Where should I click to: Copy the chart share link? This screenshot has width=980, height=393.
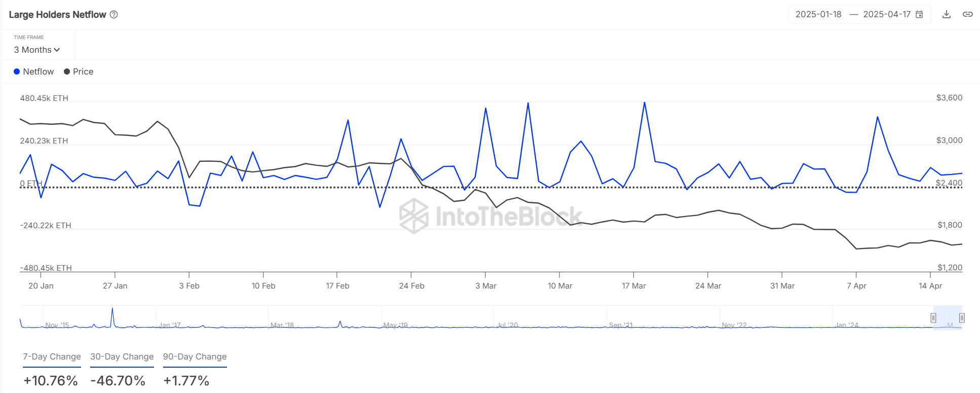pos(967,14)
